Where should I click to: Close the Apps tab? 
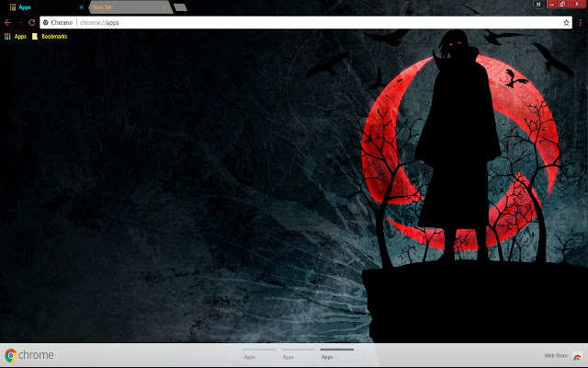point(81,7)
